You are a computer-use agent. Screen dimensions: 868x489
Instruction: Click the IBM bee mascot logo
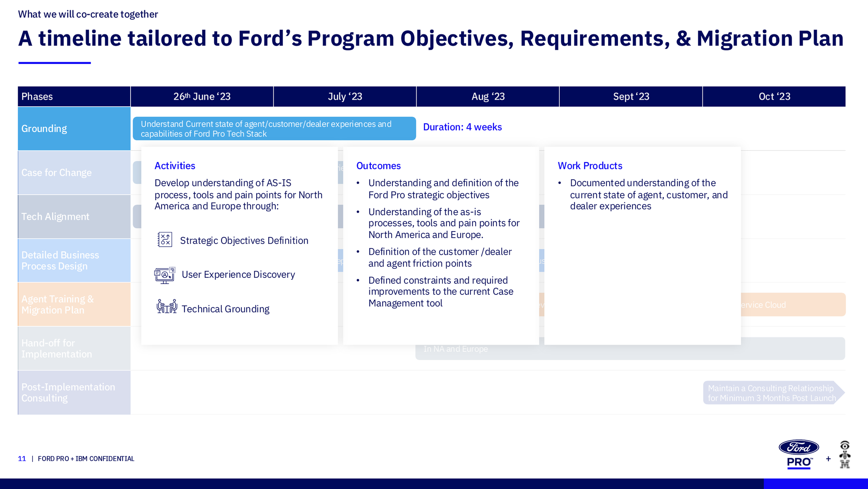coord(845,455)
